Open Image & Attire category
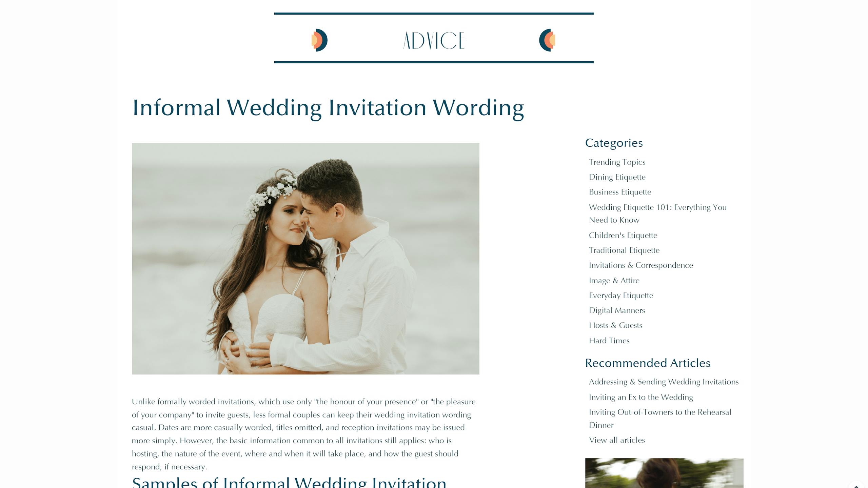The height and width of the screenshot is (488, 868). 614,281
